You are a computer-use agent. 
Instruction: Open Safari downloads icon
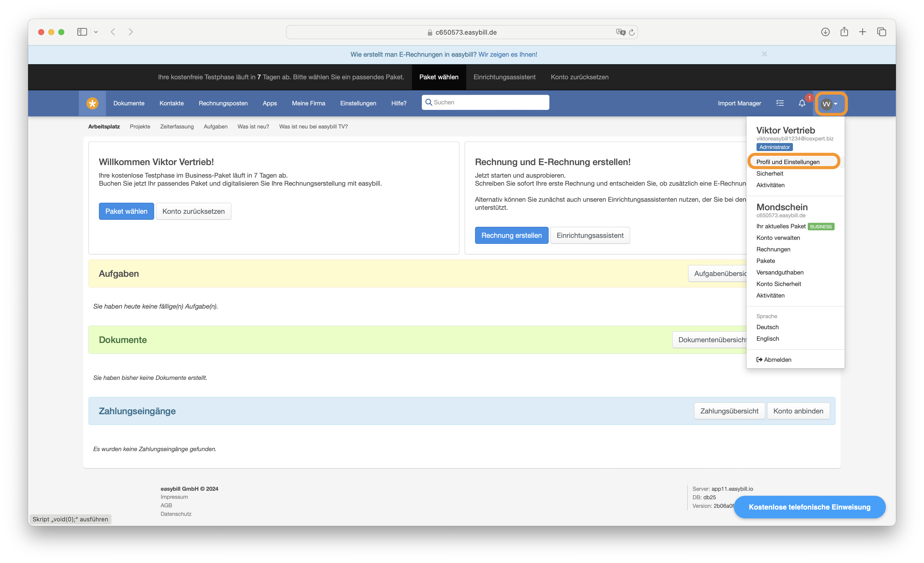click(x=825, y=32)
